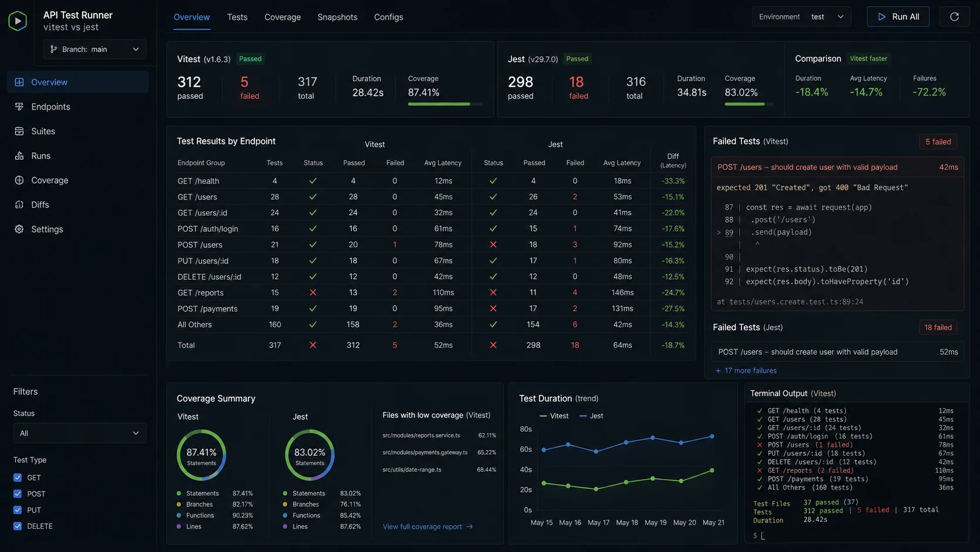Click the Vitest checkmark for GET /health
Screen dimensions: 980x552
tap(313, 181)
